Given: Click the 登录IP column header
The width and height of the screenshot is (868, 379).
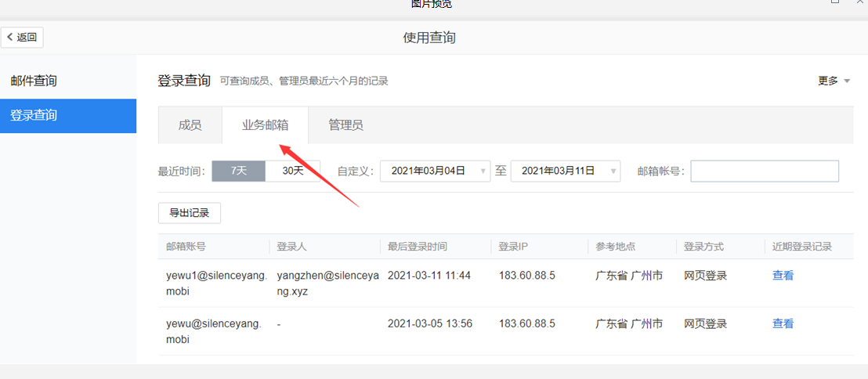Looking at the screenshot, I should click(514, 247).
